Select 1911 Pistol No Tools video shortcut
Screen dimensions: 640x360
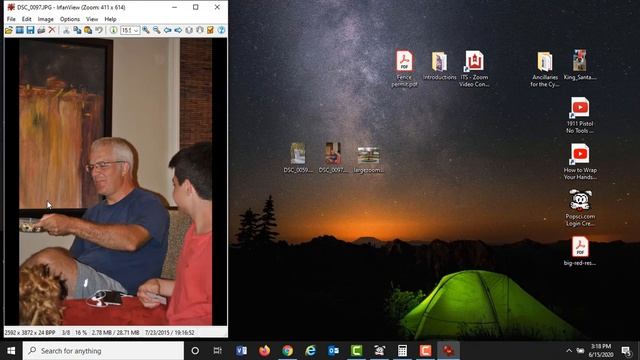point(580,115)
